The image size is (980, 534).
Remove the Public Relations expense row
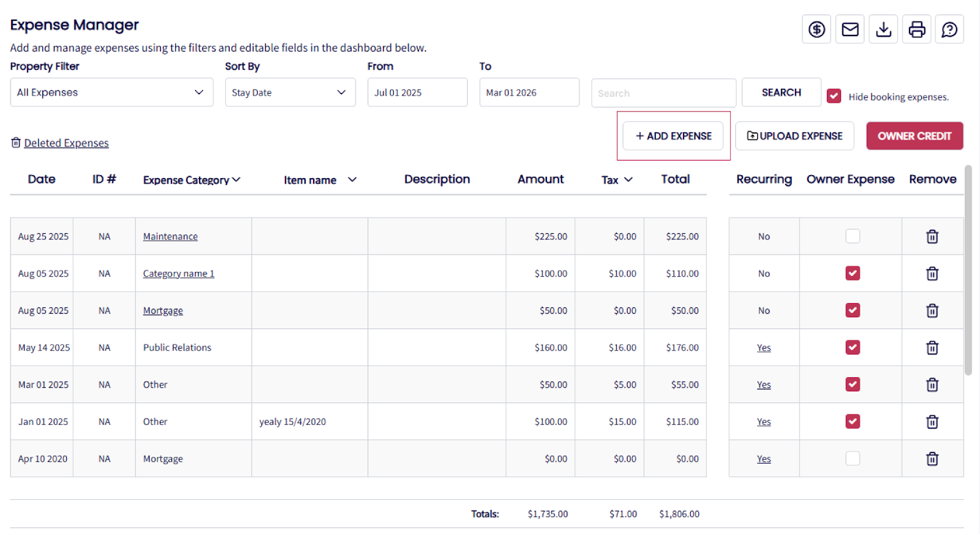pyautogui.click(x=932, y=348)
